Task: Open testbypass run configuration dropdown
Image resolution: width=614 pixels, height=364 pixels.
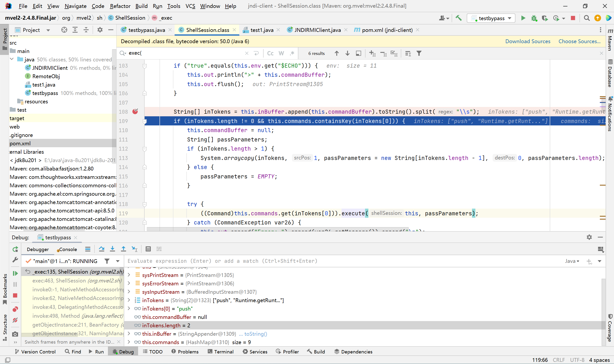Action: coord(491,18)
